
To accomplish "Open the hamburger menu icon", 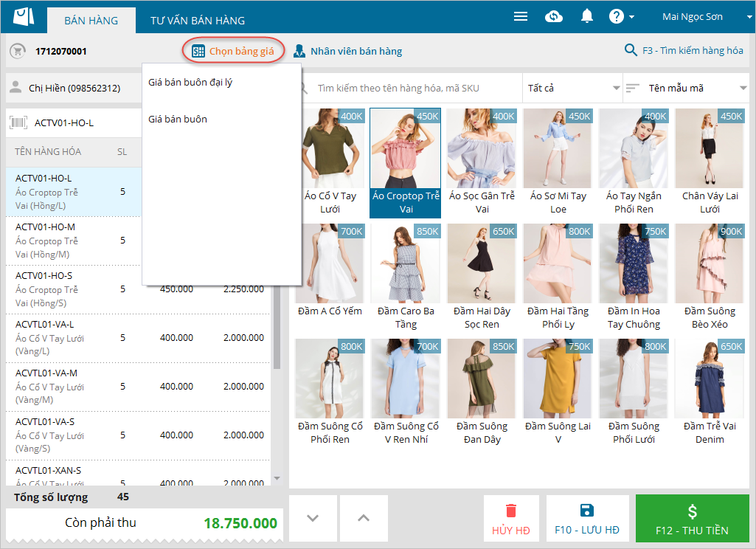I will [x=521, y=16].
